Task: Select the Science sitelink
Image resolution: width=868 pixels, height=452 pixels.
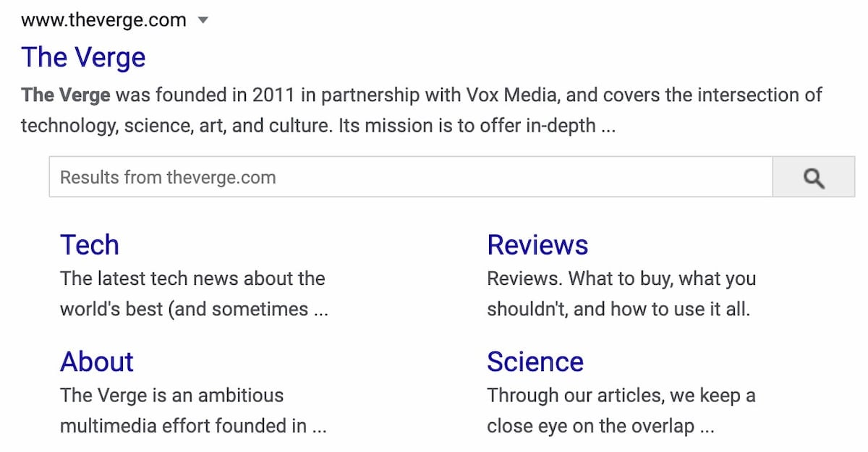Action: [535, 362]
